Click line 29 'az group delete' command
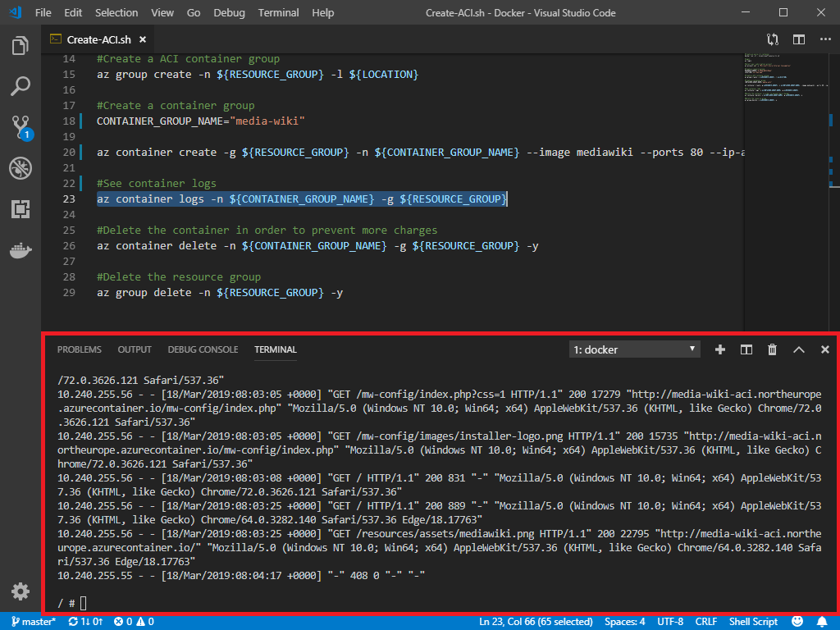Viewport: 840px width, 630px height. (x=220, y=293)
